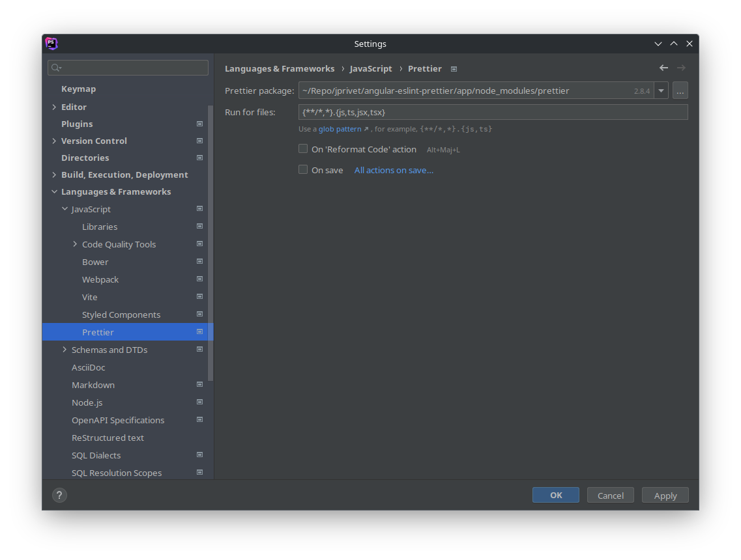Image resolution: width=741 pixels, height=560 pixels.
Task: Click project-level icon next to Plugins
Action: pos(199,124)
